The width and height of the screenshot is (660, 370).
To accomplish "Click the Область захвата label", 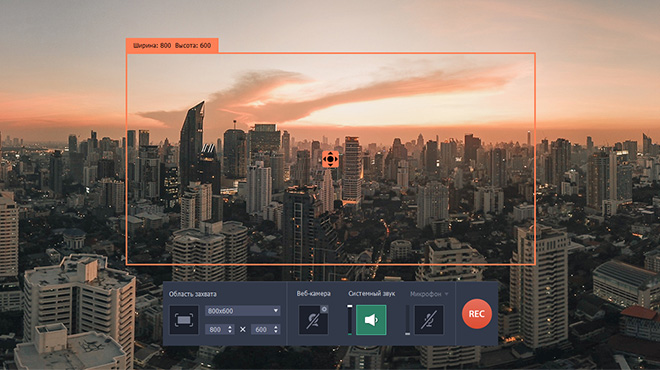I will tap(193, 294).
